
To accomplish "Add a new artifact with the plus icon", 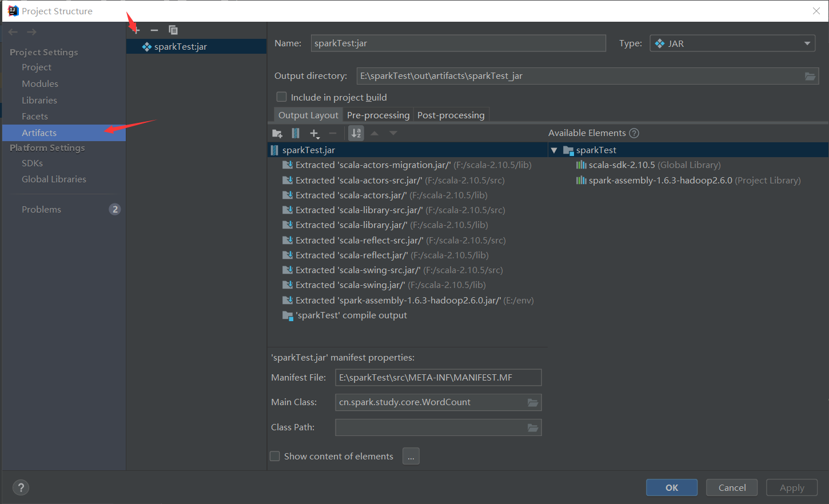I will [x=135, y=30].
